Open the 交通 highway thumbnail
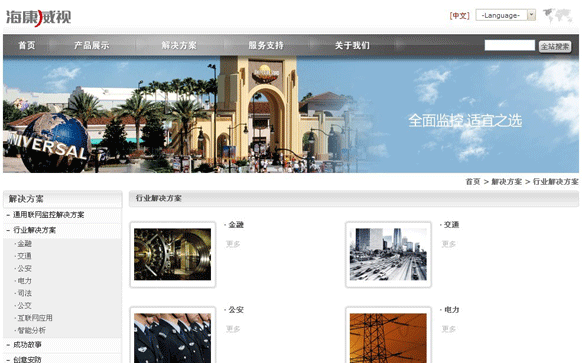 [388, 254]
